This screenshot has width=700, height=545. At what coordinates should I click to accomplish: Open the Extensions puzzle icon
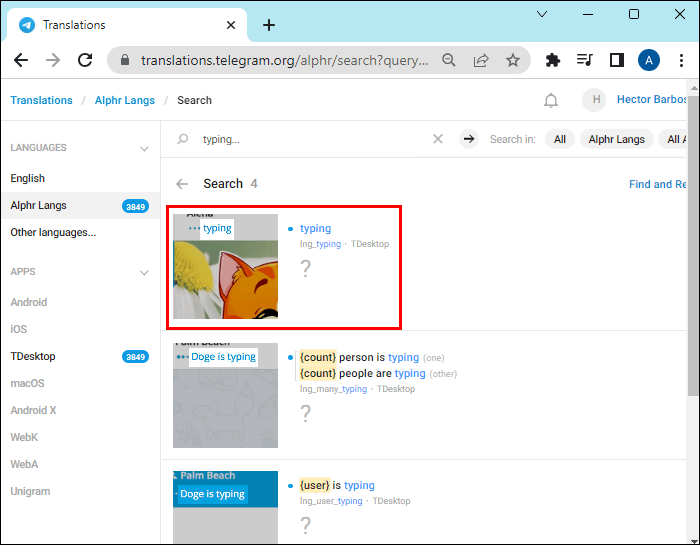click(x=553, y=60)
